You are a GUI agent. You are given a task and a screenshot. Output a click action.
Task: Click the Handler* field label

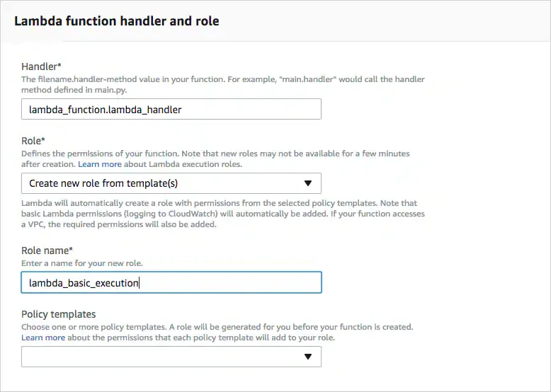42,67
